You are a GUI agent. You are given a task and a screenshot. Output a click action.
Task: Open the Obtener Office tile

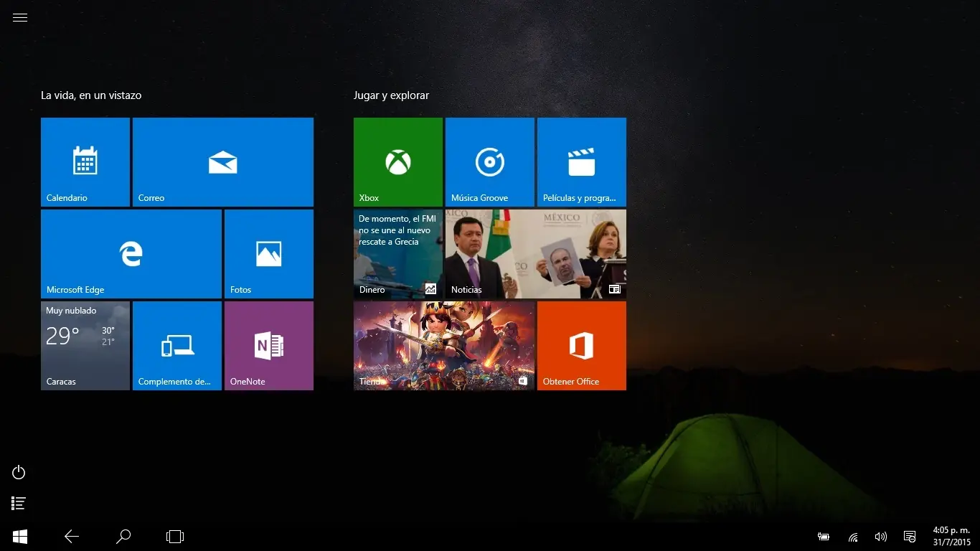tap(582, 346)
